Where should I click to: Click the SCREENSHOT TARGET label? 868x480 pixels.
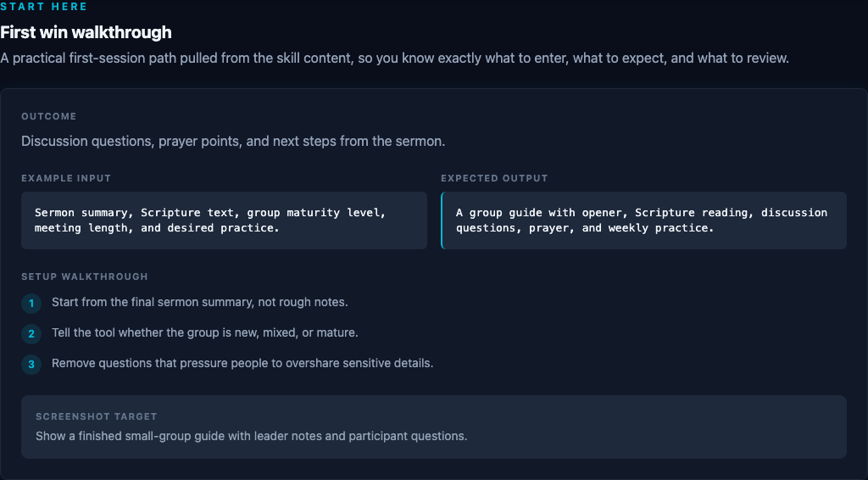97,416
